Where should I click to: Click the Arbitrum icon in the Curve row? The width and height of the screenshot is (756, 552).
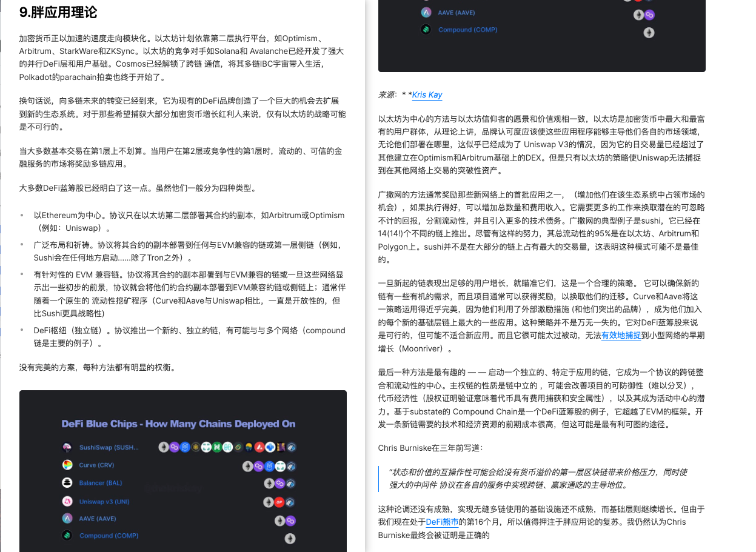click(x=291, y=467)
